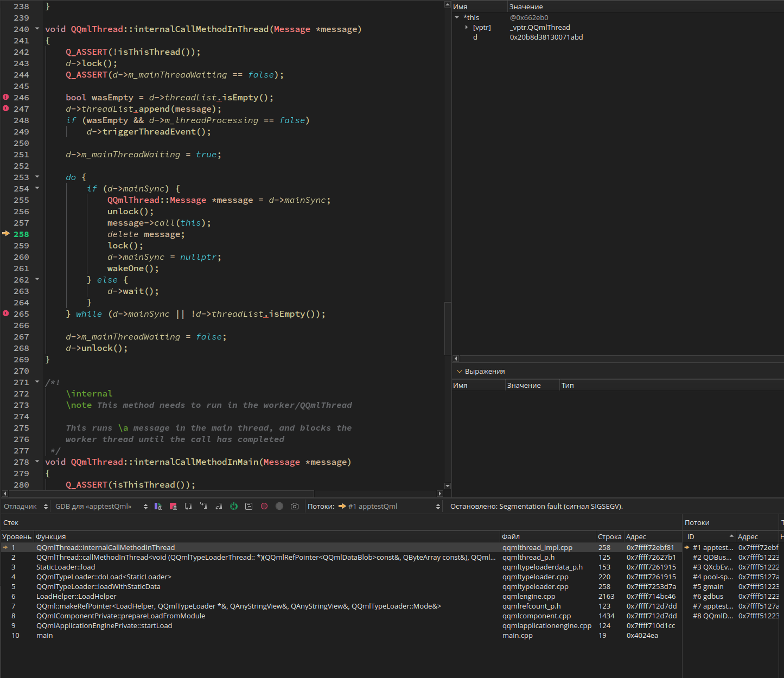Click the Stop debugger icon
The image size is (784, 678).
(173, 506)
